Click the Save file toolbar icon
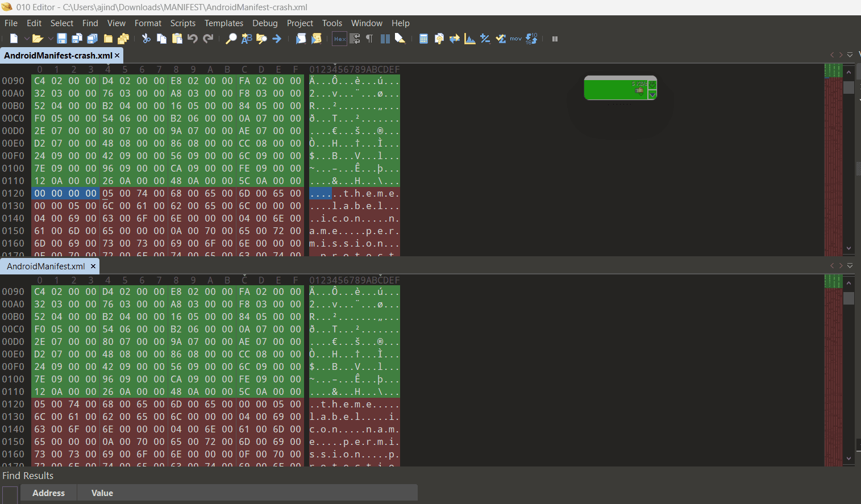 (x=62, y=39)
